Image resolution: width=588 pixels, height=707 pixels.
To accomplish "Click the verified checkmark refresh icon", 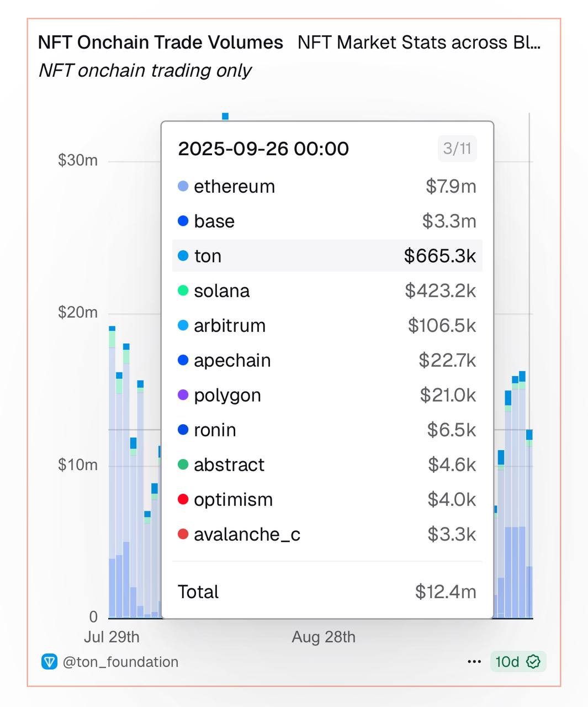I will click(533, 662).
